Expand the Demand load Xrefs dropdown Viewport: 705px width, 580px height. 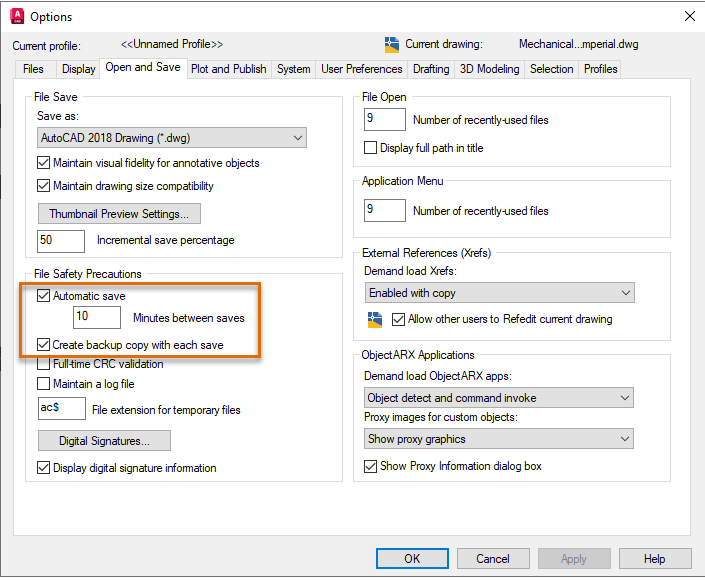pos(499,293)
